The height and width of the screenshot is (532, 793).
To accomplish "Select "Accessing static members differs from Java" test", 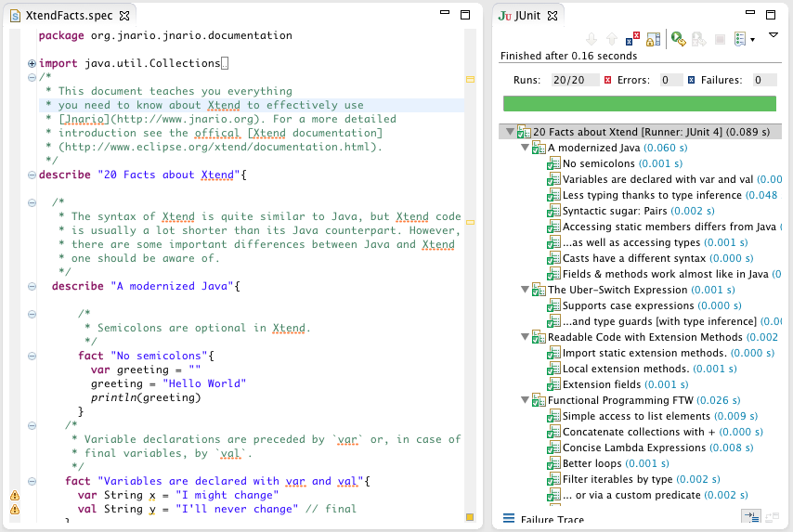I will point(664,227).
